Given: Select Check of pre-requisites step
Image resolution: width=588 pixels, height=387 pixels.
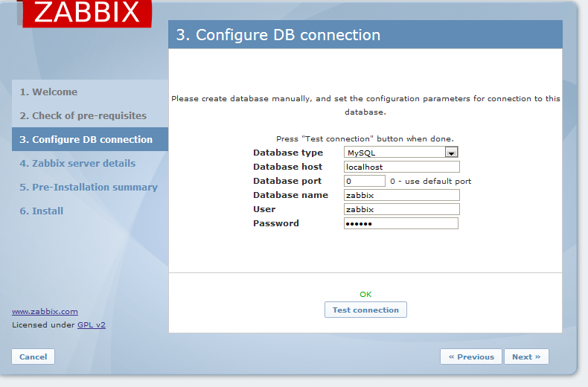Looking at the screenshot, I should (x=83, y=116).
